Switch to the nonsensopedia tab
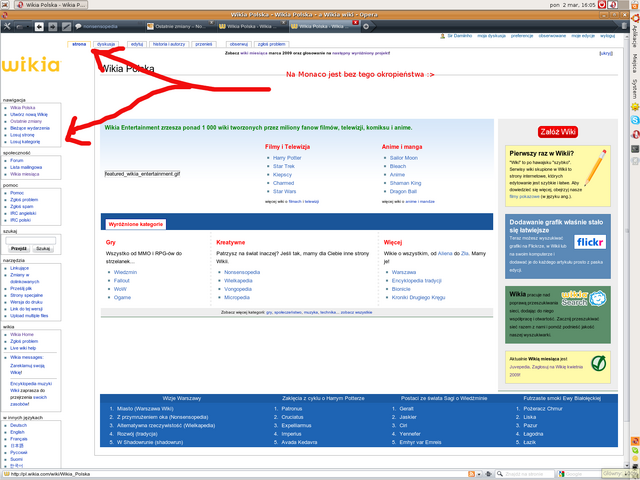Viewport: 640px width, 480px height. [108, 27]
